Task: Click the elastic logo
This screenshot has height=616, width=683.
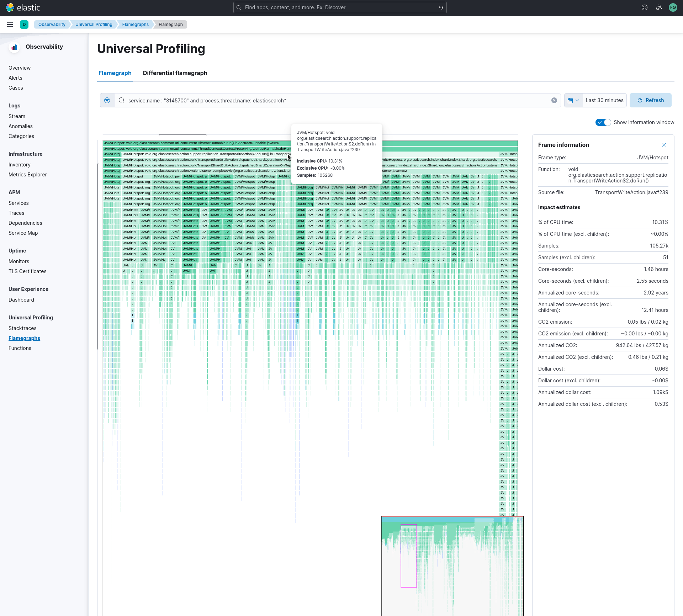Action: pyautogui.click(x=23, y=7)
